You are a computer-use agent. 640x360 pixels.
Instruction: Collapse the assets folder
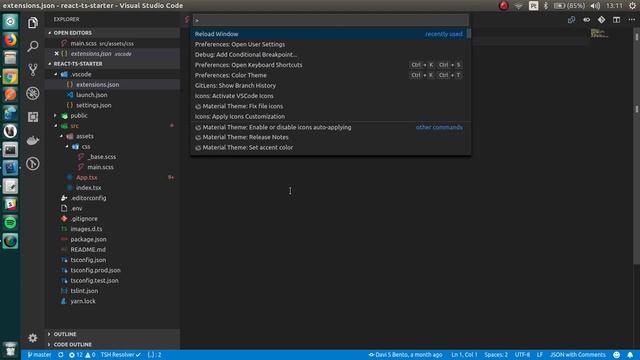point(62,136)
